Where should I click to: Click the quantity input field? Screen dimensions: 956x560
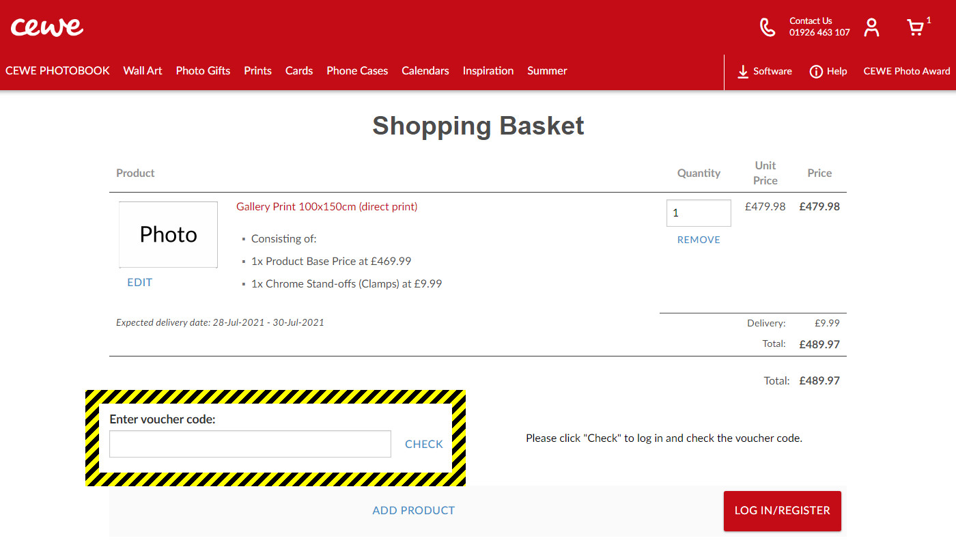[699, 213]
